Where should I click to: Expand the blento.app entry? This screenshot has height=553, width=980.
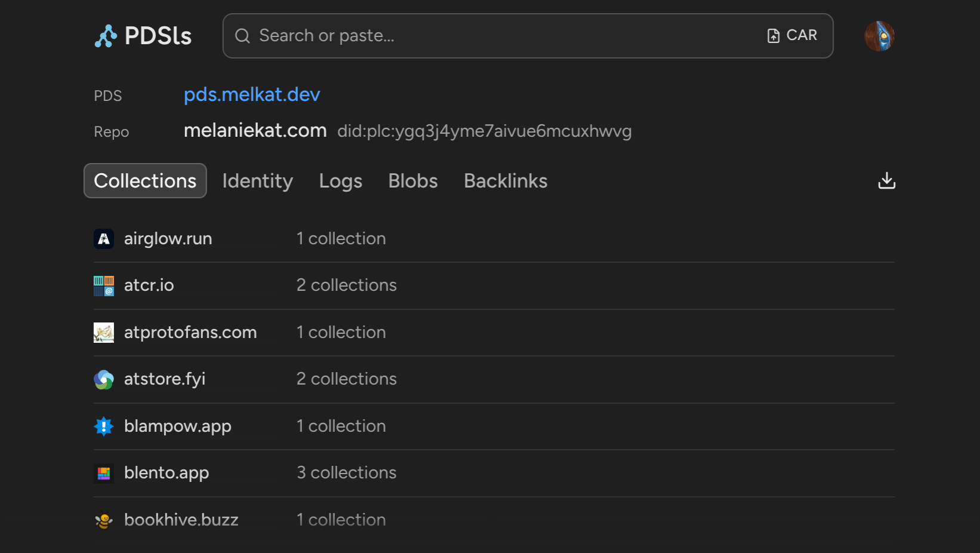(494, 473)
